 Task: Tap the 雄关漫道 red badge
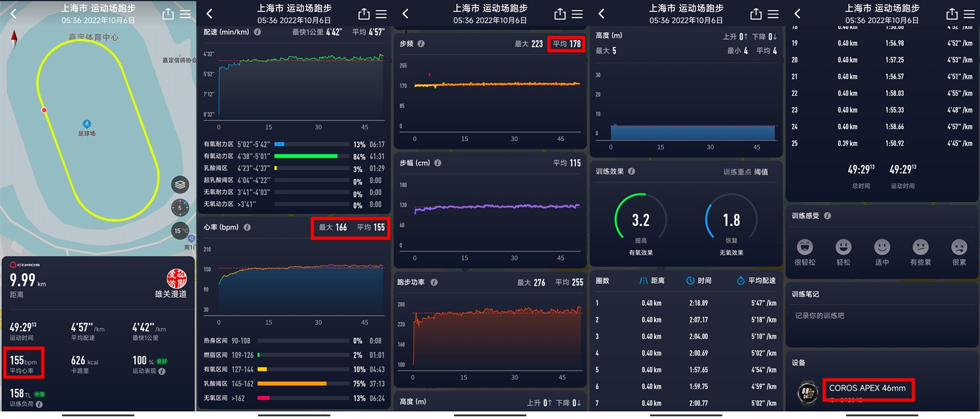click(176, 277)
